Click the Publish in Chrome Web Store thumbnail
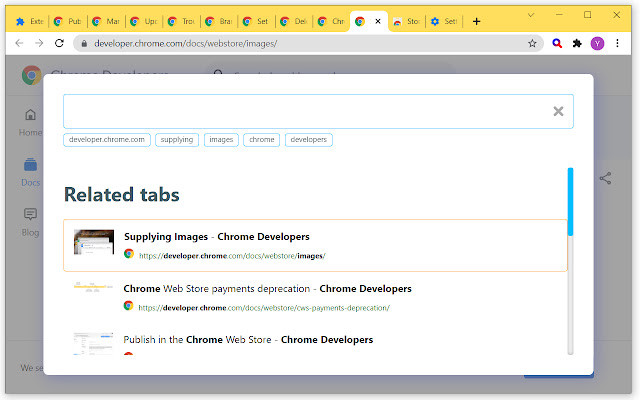Screen dimensions: 640x400 (x=93, y=343)
